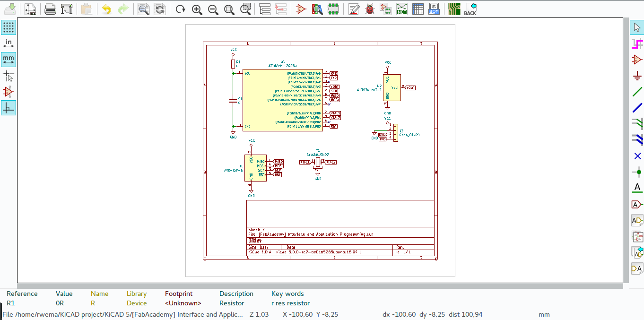Open Pcbnew from the schematic toolbar
The width and height of the screenshot is (644, 320).
pos(454,9)
